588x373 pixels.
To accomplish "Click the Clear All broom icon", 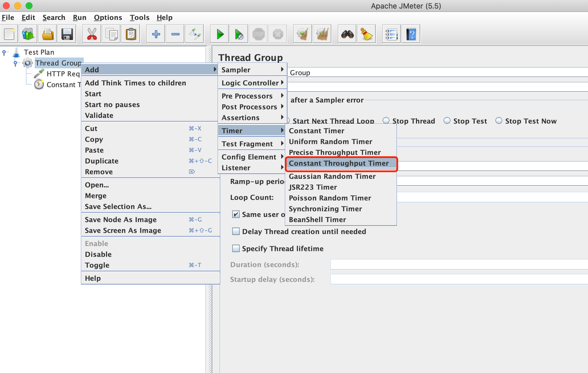I will coord(322,34).
